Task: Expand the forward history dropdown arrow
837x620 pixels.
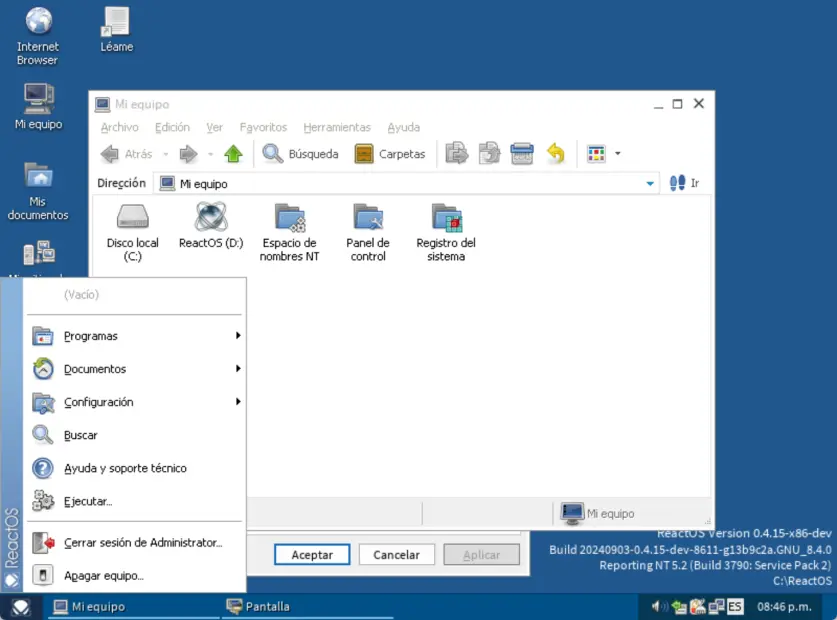Action: click(x=210, y=154)
